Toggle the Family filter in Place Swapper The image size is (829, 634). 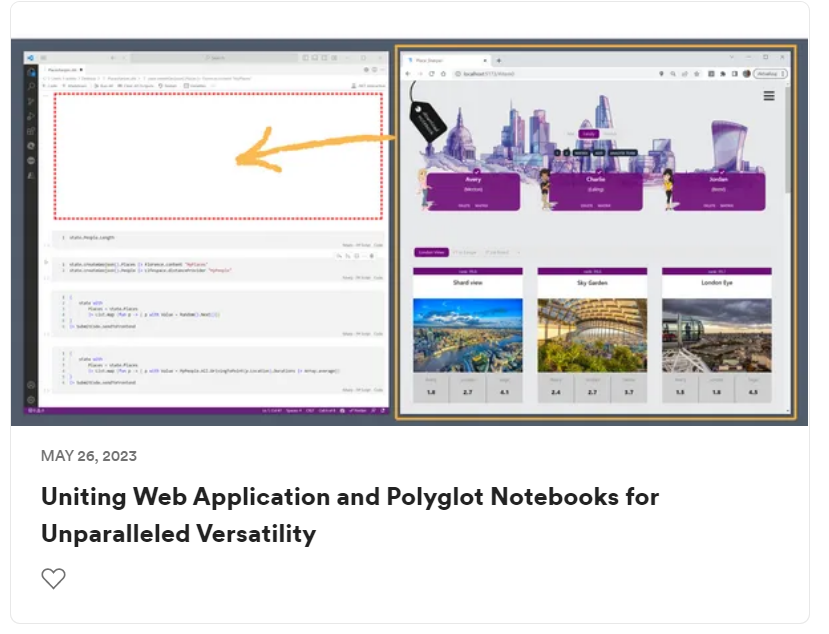[x=588, y=133]
